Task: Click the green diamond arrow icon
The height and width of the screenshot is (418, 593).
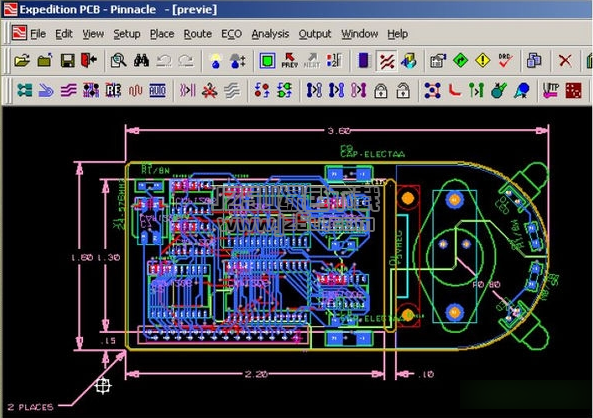Action: point(460,61)
